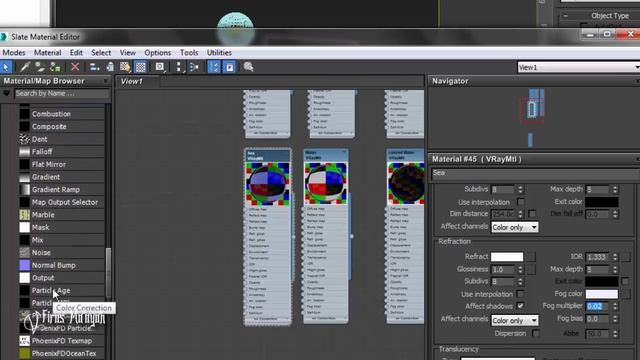Delete selected with the red X icon
Viewport: 640px width, 360px height.
pos(75,67)
